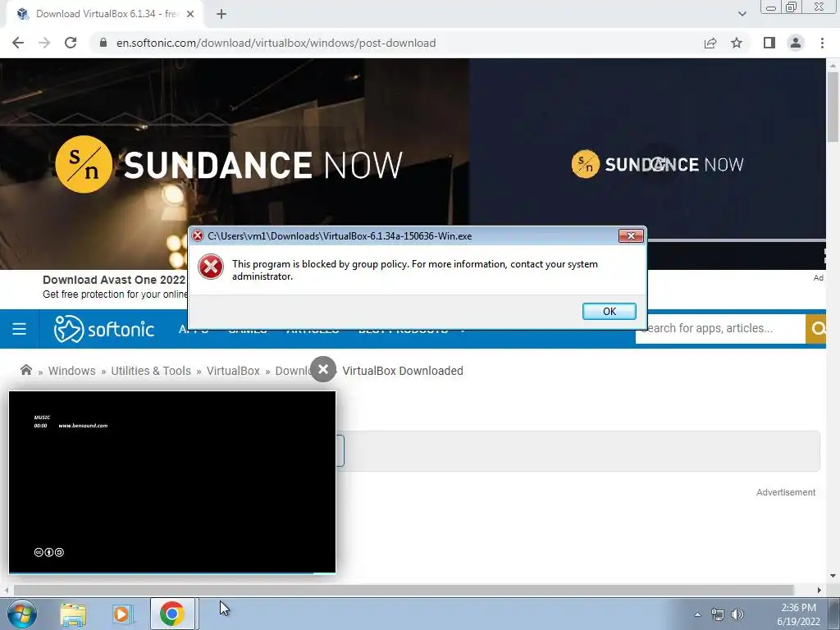Open the tab search chevron
This screenshot has width=840, height=630.
742,14
